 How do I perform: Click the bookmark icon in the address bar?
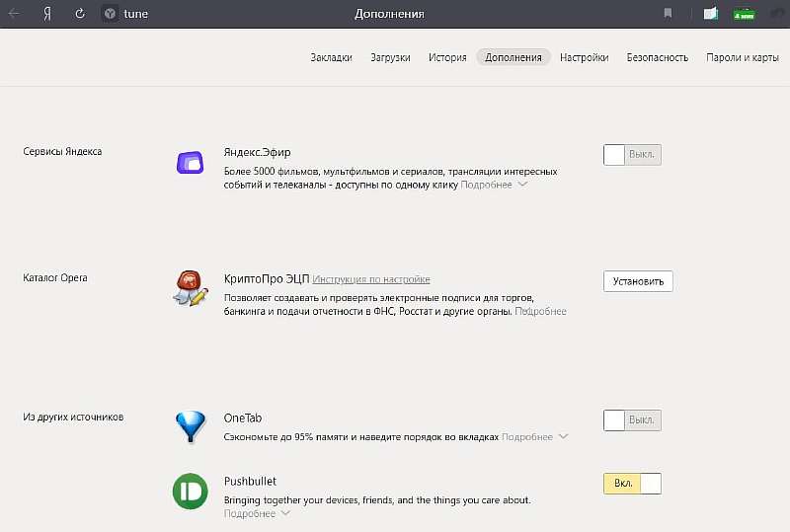pos(669,14)
